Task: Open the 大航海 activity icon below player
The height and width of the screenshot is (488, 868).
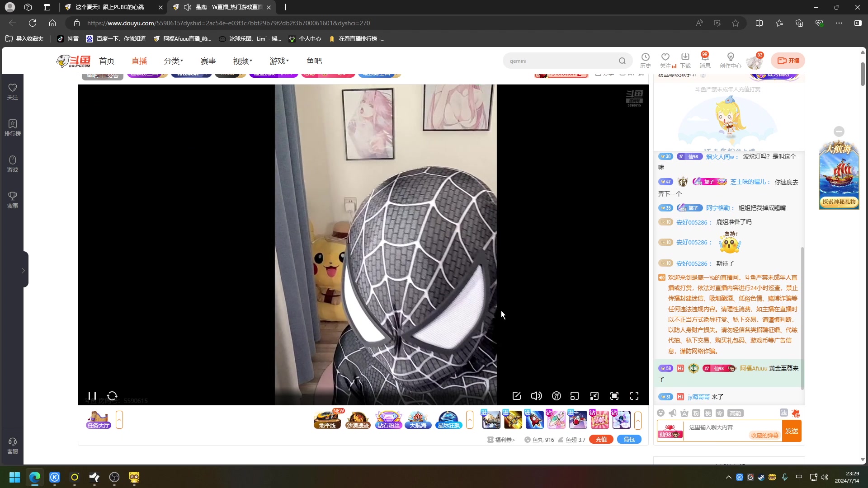Action: pos(418,420)
